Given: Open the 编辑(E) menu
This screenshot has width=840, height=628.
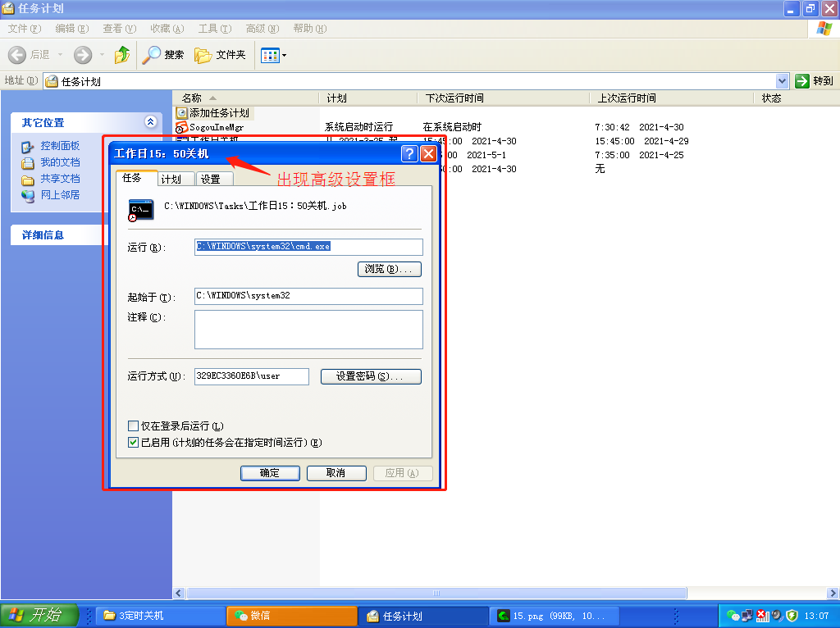Looking at the screenshot, I should click(x=72, y=29).
